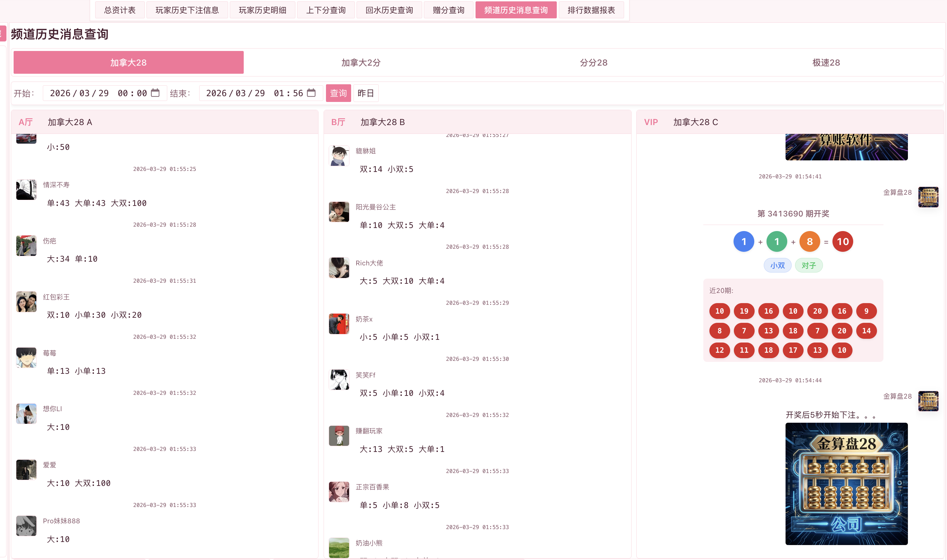The image size is (947, 560).
Task: Switch to the 加拿大2分 tab
Action: pos(361,63)
